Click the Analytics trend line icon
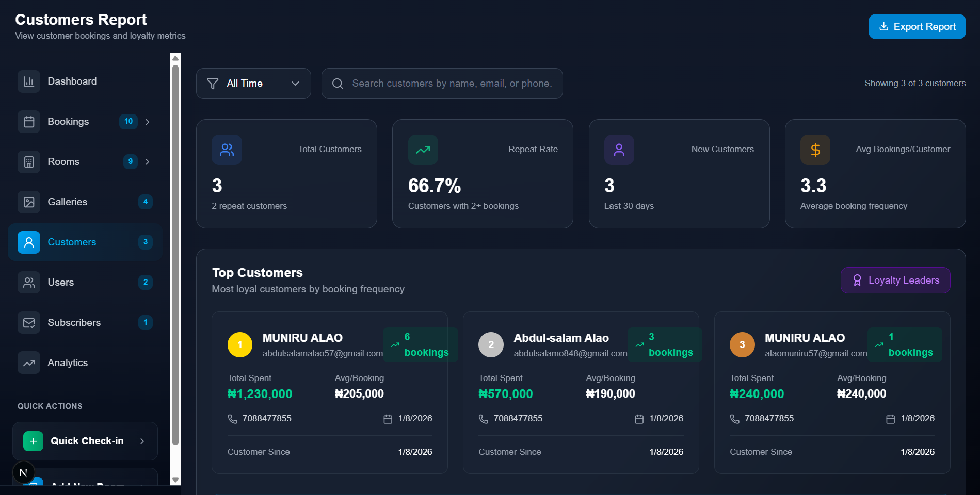Screen dimensions: 980x495 coord(29,363)
